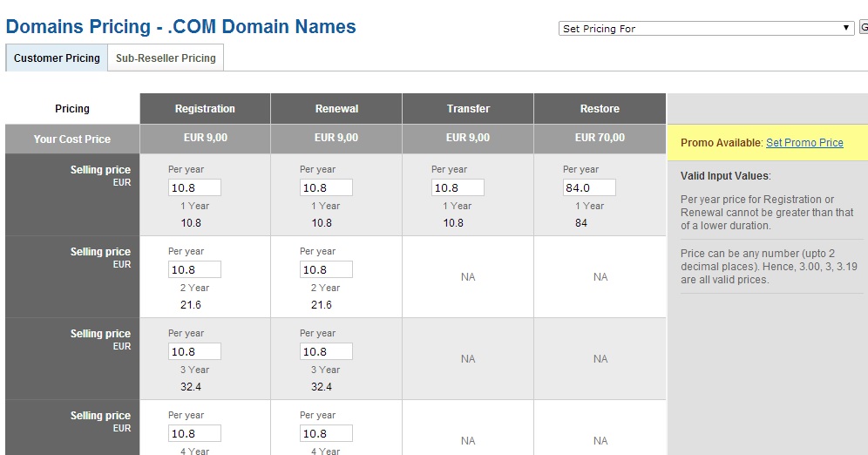
Task: Open the Set Pricing For dropdown
Action: pos(706,28)
